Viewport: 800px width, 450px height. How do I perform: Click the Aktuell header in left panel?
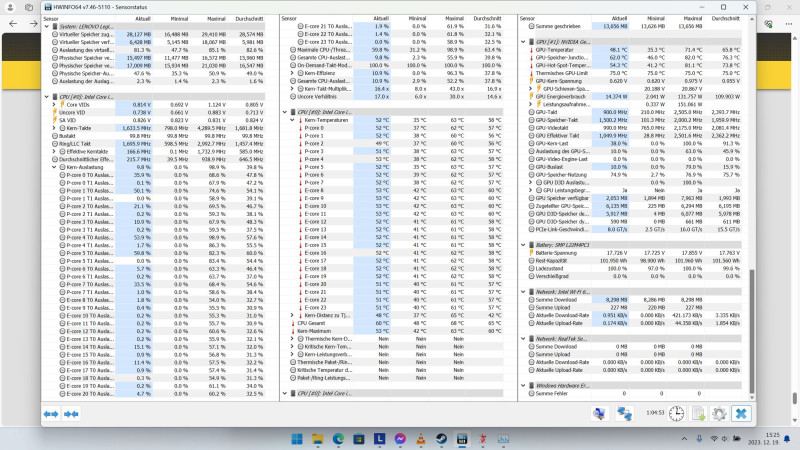click(x=142, y=18)
